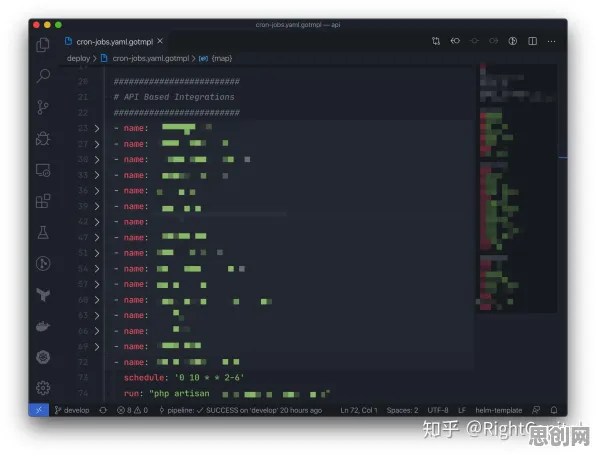Expand the folded block at line 30
596x455 pixels.
click(x=97, y=160)
